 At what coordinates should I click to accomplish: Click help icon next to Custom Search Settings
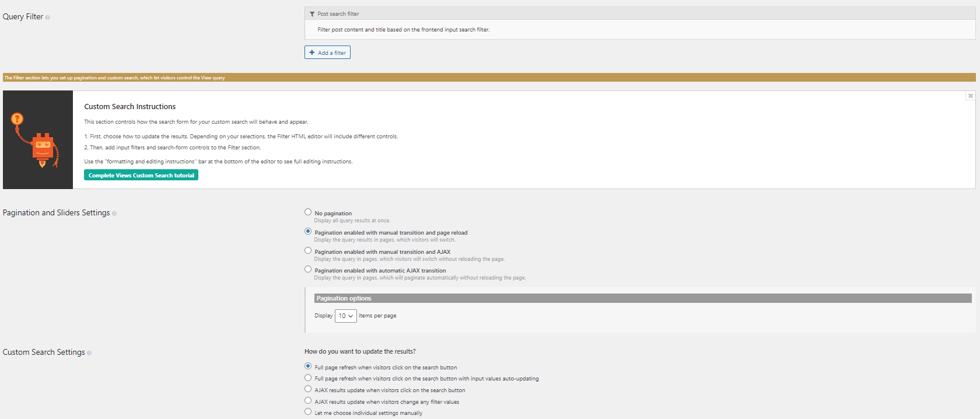pyautogui.click(x=89, y=353)
